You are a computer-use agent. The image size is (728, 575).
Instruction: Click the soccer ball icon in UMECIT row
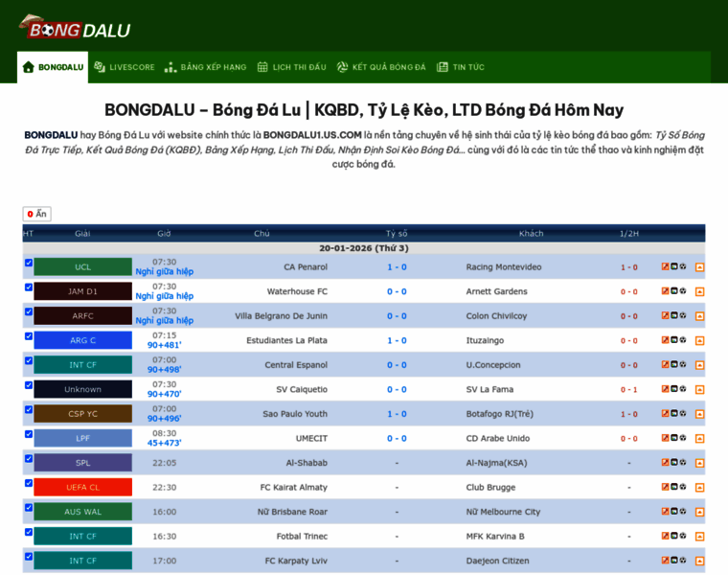click(683, 438)
